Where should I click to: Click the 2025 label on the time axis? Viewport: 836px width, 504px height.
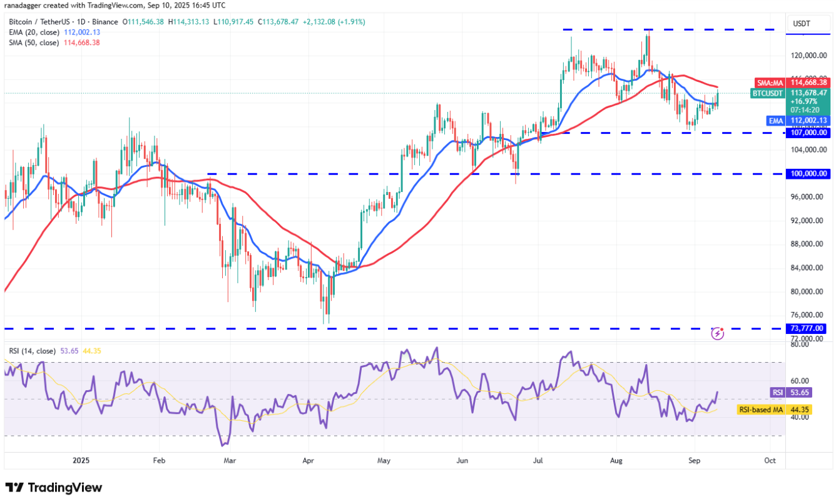(82, 460)
